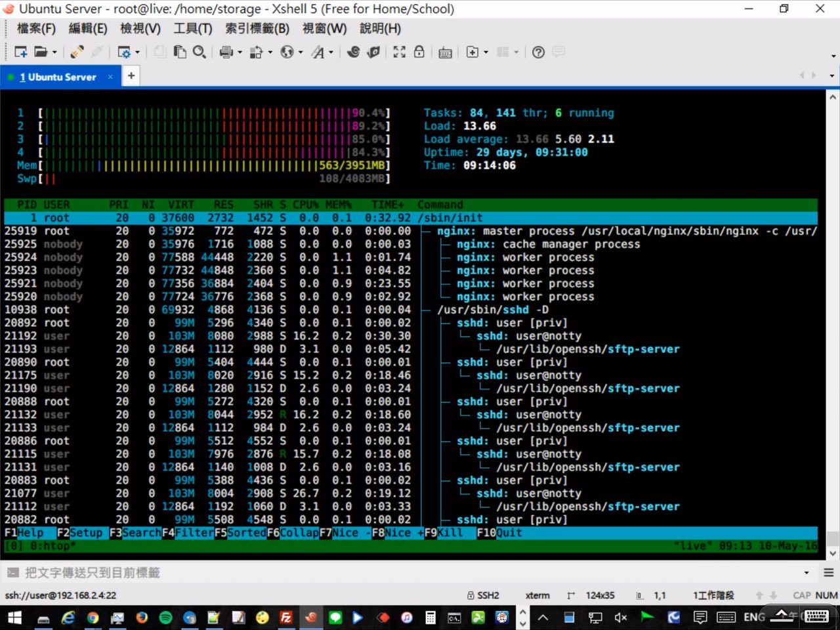
Task: Open Find with the magnifier icon
Action: [x=199, y=52]
